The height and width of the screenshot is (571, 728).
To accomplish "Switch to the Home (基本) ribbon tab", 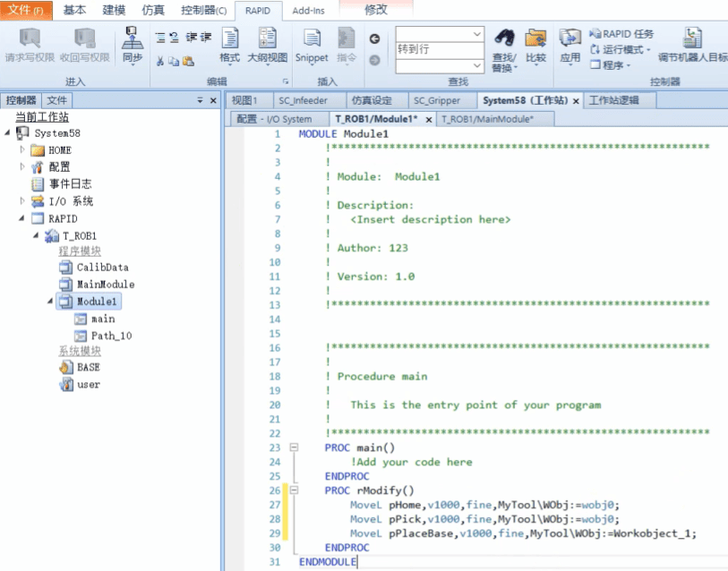I will tap(74, 10).
